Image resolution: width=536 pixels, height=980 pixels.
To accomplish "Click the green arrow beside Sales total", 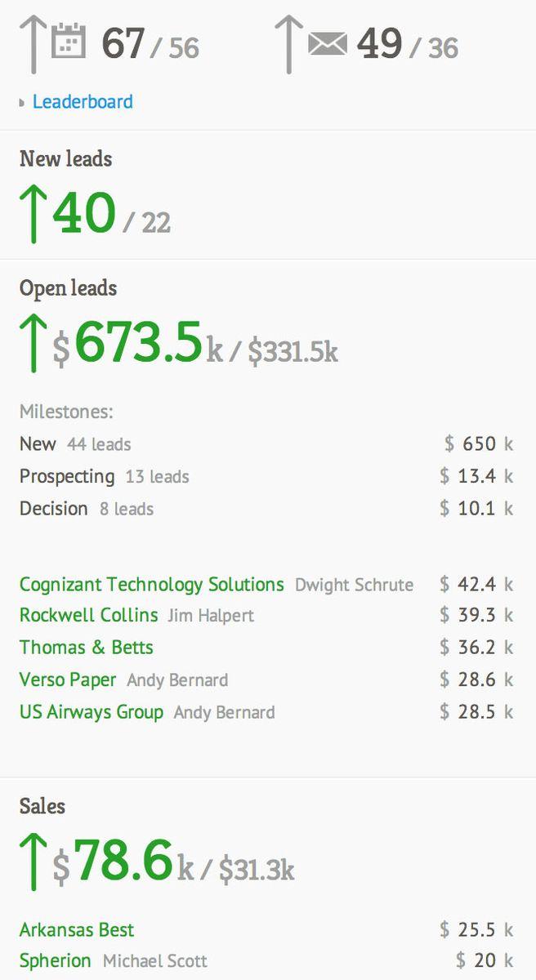I will (x=33, y=861).
